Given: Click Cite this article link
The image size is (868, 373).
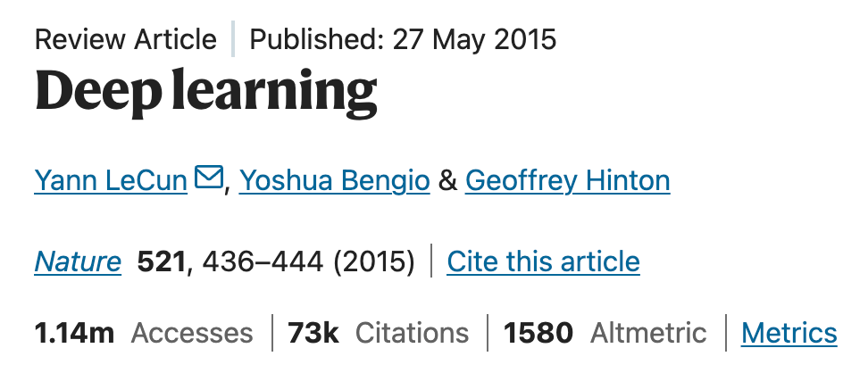Looking at the screenshot, I should point(543,261).
